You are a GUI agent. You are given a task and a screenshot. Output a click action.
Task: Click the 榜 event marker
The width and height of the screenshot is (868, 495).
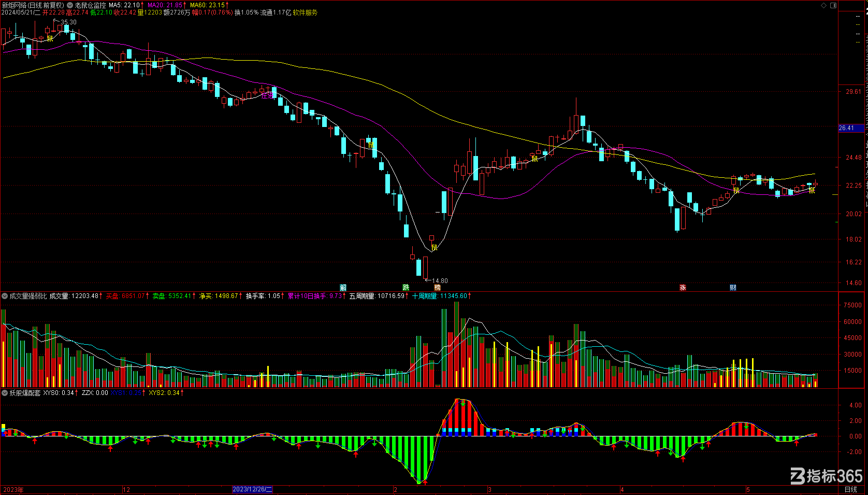point(438,287)
